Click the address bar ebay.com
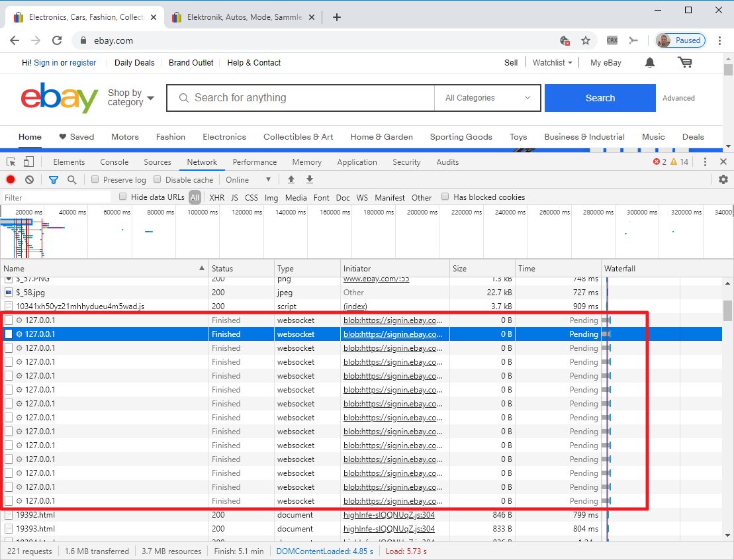This screenshot has height=560, width=734. (113, 41)
